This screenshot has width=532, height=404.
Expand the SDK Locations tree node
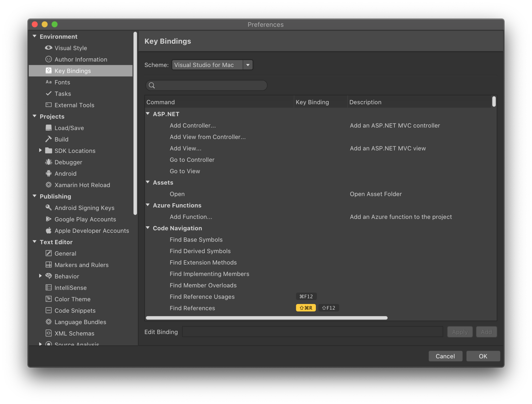[40, 150]
